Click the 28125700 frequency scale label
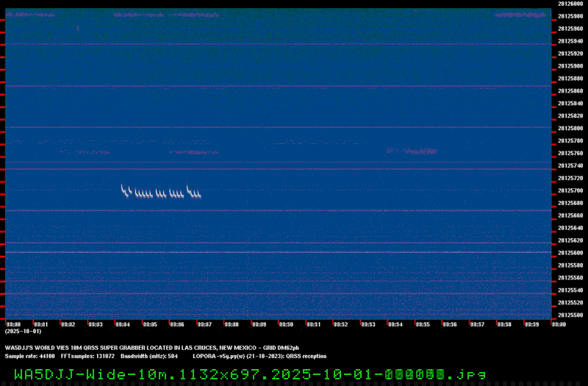The image size is (588, 386). click(x=570, y=190)
